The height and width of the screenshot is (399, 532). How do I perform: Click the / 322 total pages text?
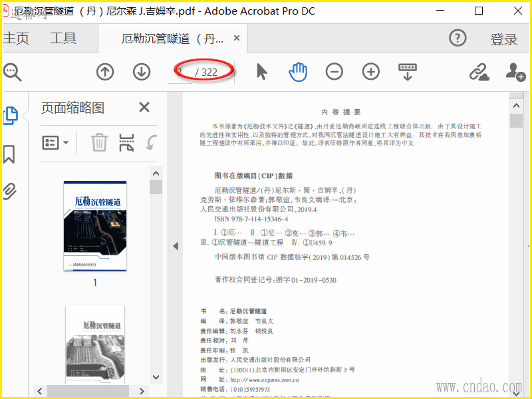(206, 72)
